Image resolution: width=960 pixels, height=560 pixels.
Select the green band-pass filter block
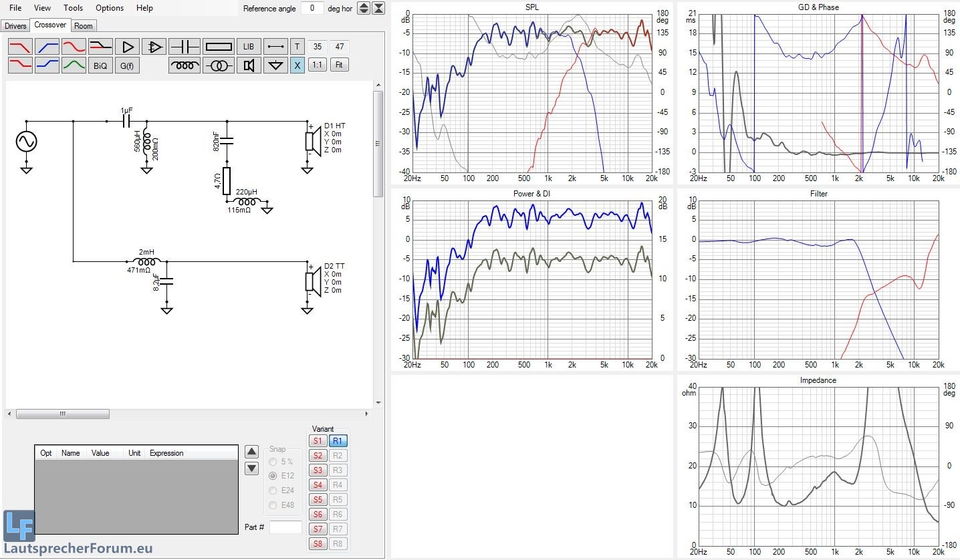[x=74, y=65]
